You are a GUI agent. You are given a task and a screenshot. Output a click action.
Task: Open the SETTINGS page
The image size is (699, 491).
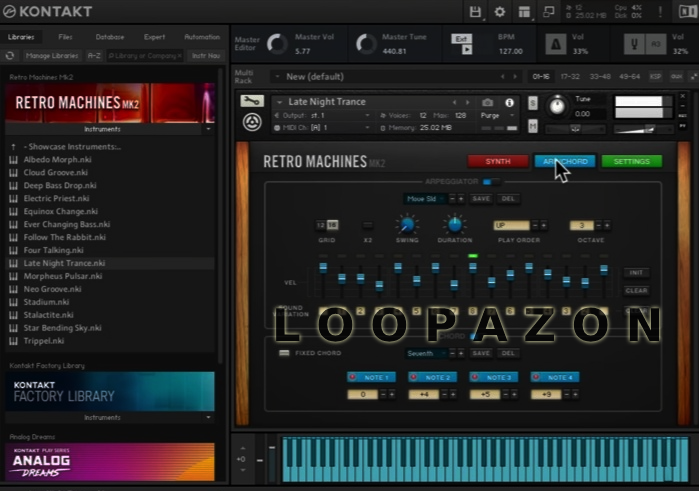631,161
